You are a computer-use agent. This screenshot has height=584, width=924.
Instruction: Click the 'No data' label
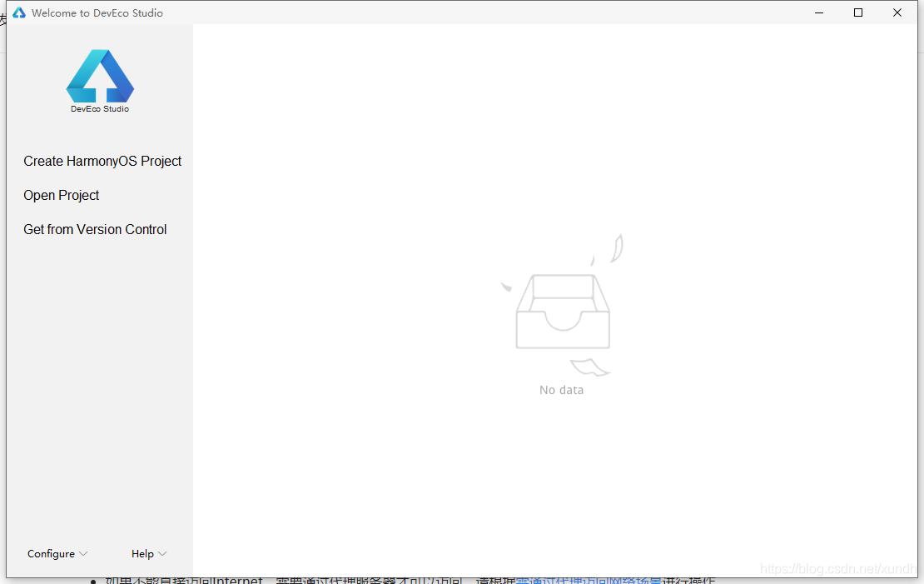562,390
